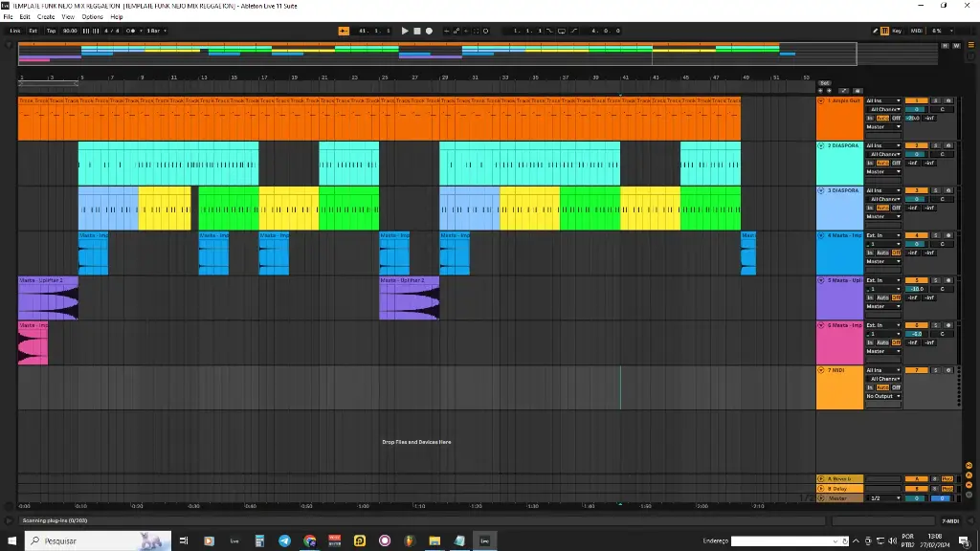980x551 pixels.
Task: Click the Set locator button
Action: (824, 83)
